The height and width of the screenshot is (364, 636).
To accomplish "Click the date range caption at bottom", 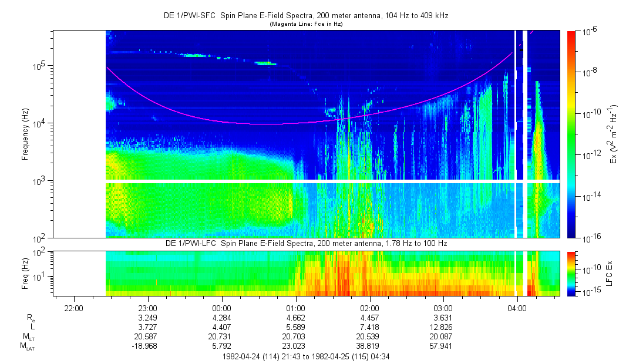I will coord(305,356).
